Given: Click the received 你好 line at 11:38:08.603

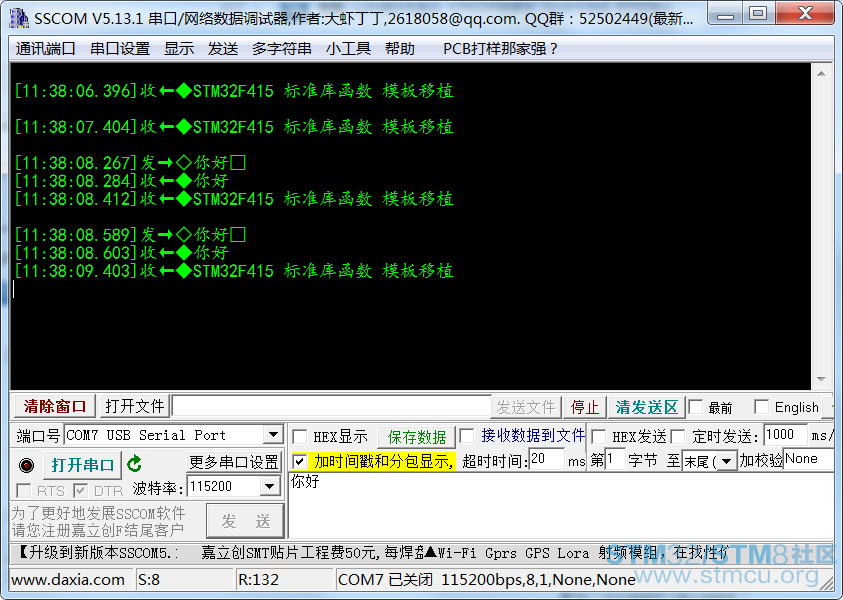Looking at the screenshot, I should [122, 253].
